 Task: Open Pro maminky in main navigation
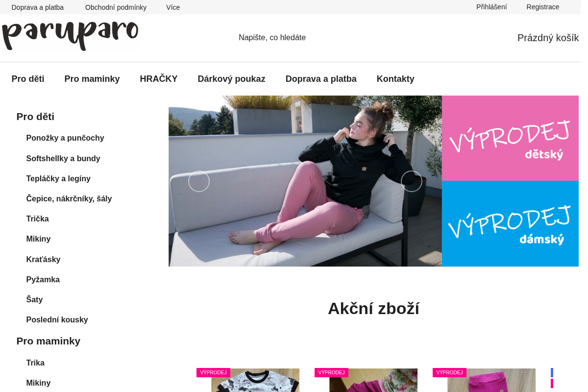[x=92, y=79]
